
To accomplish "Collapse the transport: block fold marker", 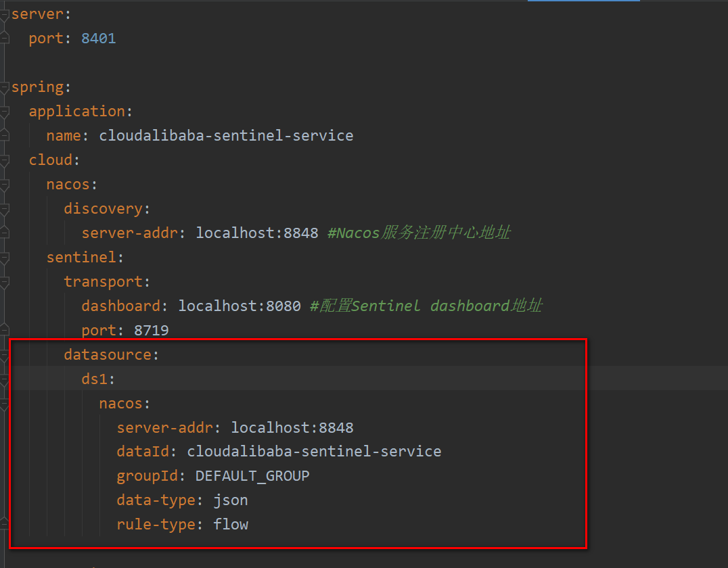I will 4,282.
